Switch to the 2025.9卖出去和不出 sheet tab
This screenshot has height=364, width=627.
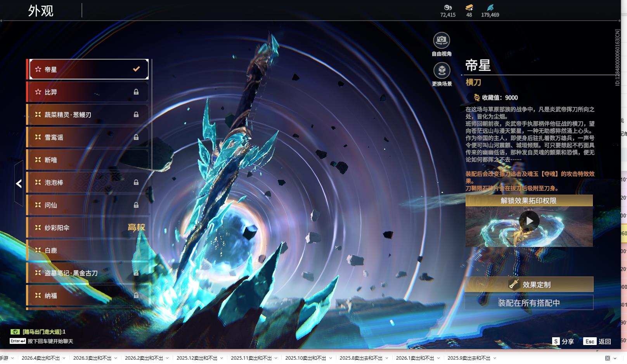point(469,358)
